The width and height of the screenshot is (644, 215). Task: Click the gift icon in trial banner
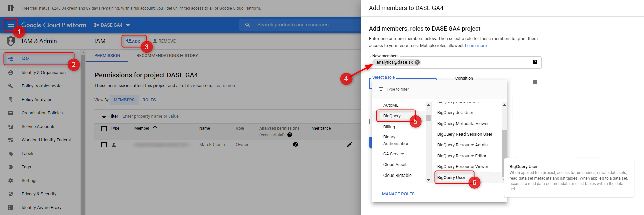click(x=11, y=8)
